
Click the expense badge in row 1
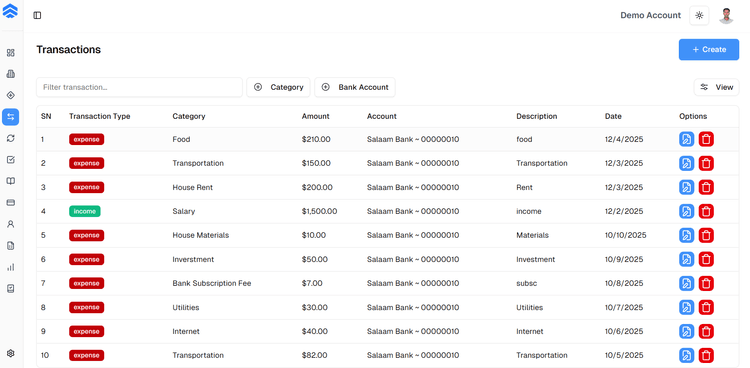(87, 139)
